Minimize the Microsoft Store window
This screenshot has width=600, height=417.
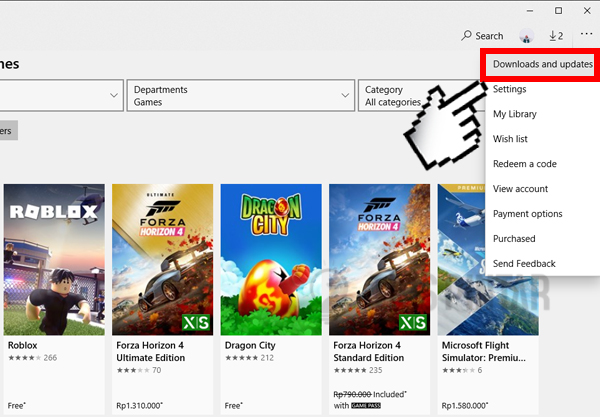[x=530, y=11]
